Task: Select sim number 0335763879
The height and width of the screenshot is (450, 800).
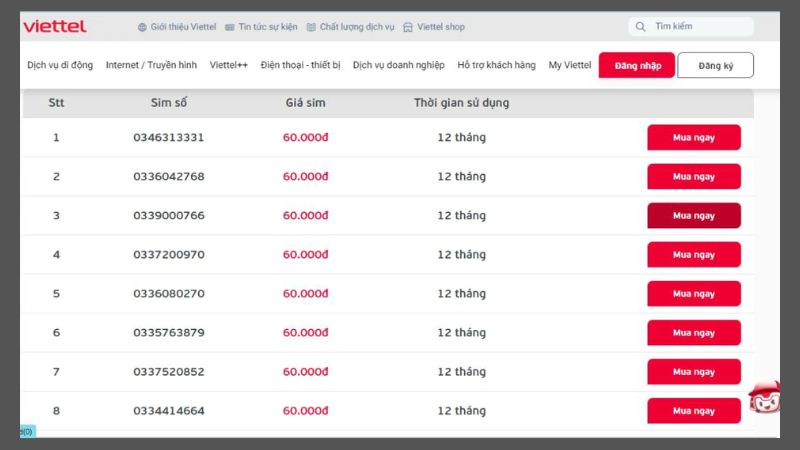Action: tap(169, 333)
